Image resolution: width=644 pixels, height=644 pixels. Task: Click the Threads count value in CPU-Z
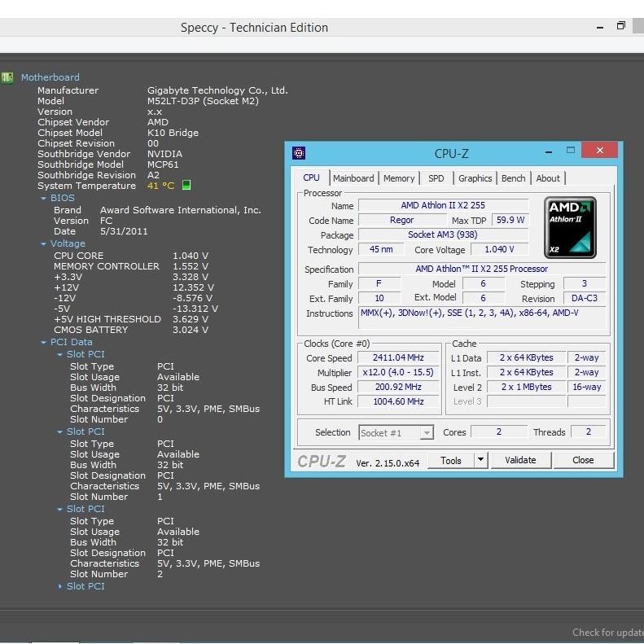[x=588, y=432]
